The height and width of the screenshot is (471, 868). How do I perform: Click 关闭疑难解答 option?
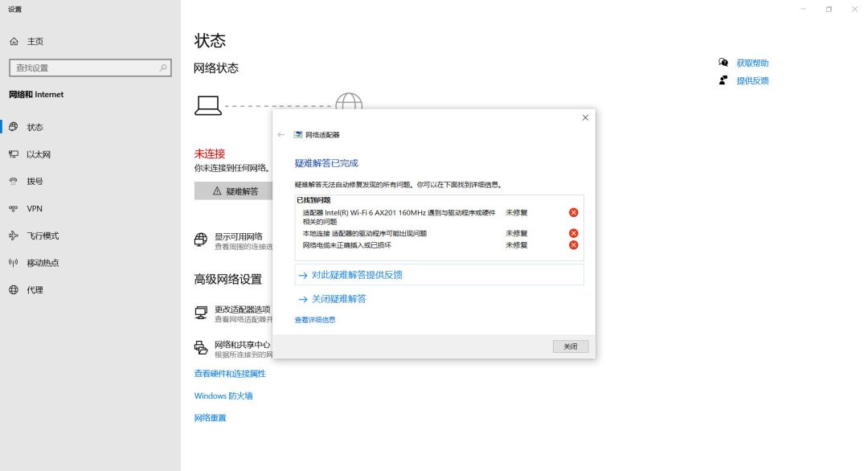(338, 299)
